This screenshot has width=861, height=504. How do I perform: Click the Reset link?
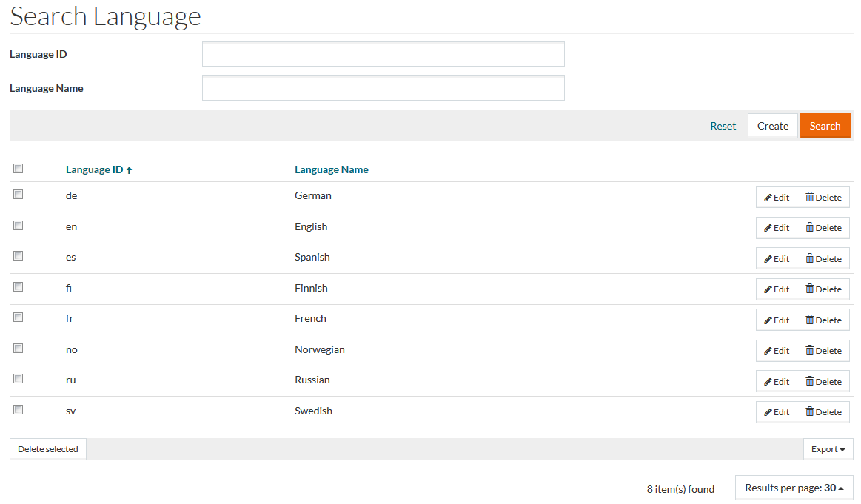pos(723,126)
